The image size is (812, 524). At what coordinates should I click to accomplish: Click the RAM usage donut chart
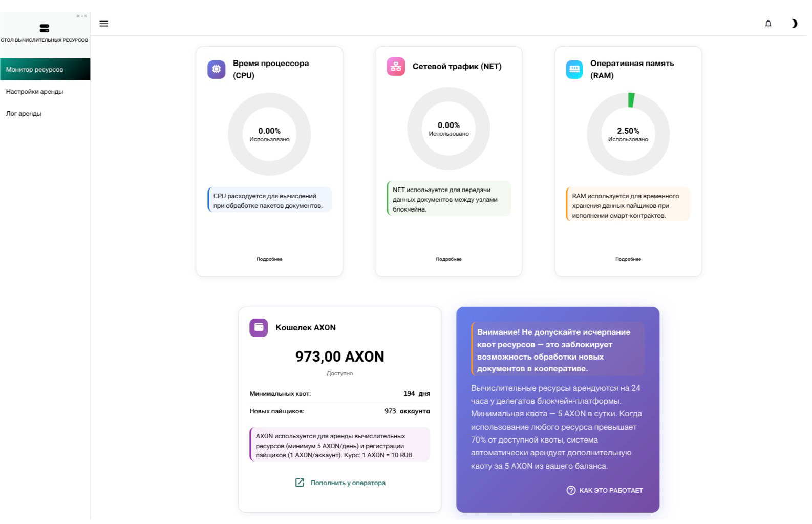(628, 134)
